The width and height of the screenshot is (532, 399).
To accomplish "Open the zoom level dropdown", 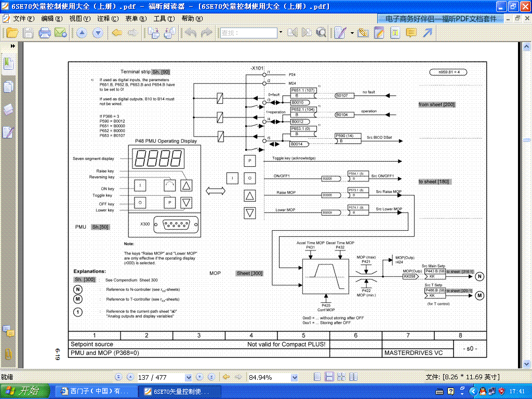I will tap(295, 377).
